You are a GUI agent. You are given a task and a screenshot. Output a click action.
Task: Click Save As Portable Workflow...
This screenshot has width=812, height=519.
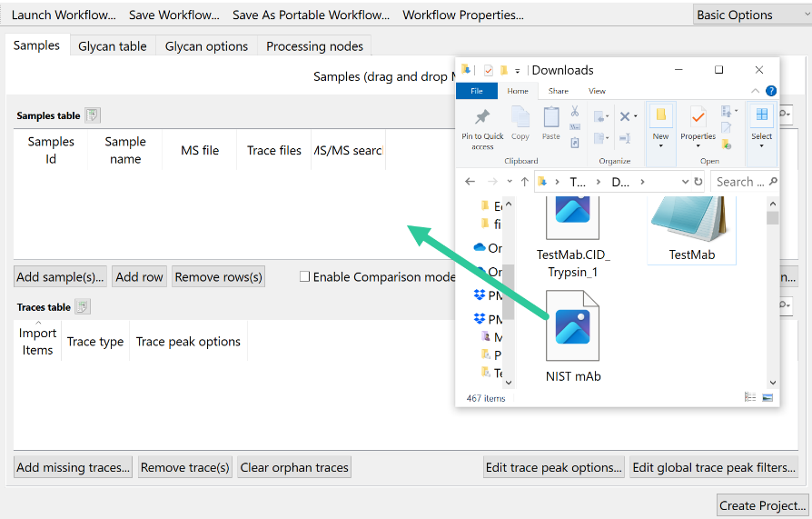point(311,15)
